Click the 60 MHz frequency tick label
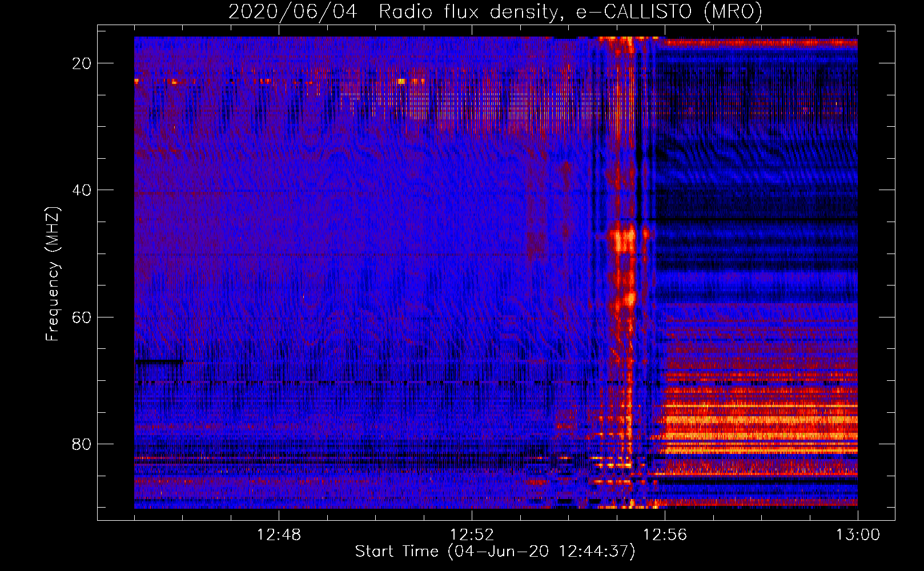The width and height of the screenshot is (924, 571). [82, 317]
